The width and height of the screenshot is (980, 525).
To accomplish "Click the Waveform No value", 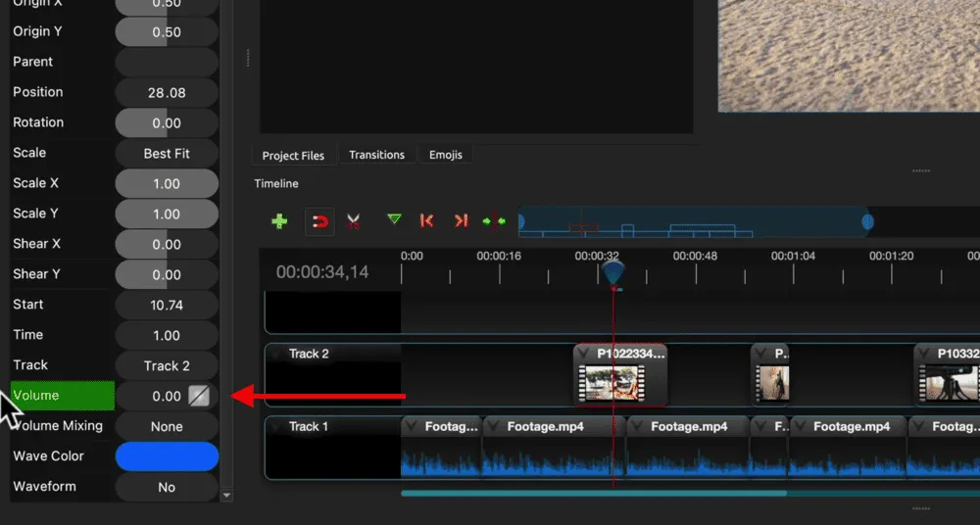I will coord(167,487).
